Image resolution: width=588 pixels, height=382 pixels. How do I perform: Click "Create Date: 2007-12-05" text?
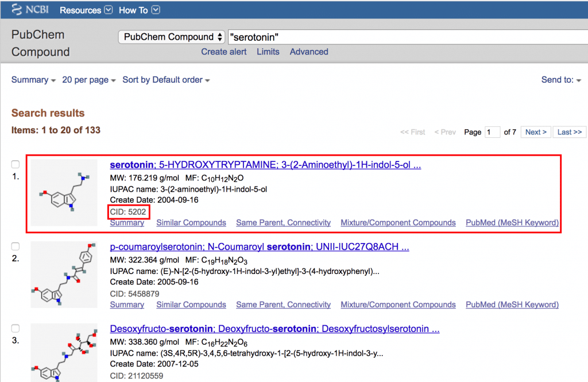[154, 364]
